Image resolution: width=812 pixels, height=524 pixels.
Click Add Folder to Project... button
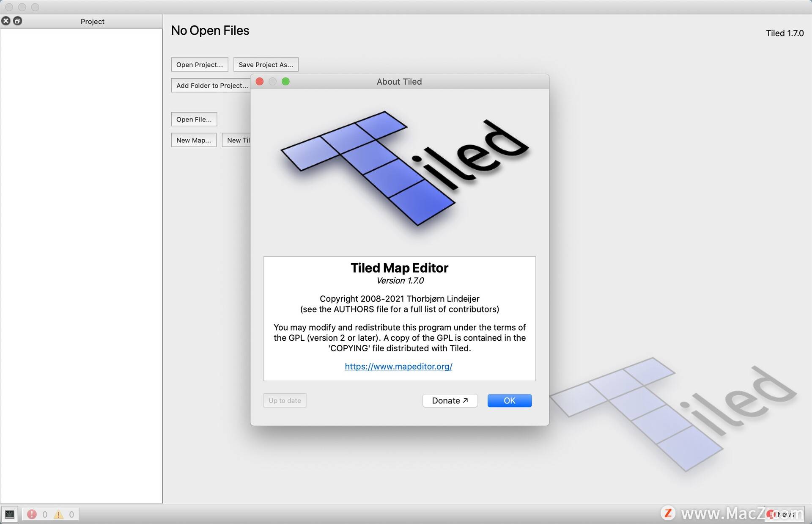(x=211, y=85)
